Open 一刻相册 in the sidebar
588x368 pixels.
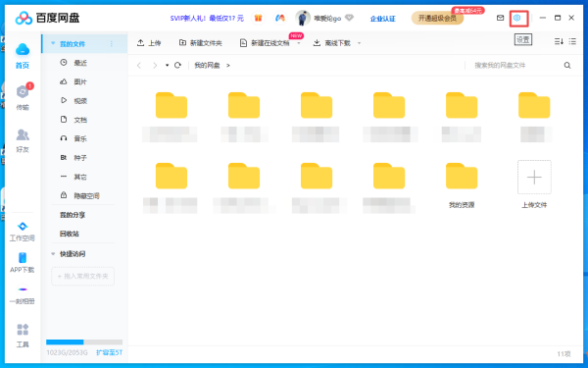tap(23, 294)
